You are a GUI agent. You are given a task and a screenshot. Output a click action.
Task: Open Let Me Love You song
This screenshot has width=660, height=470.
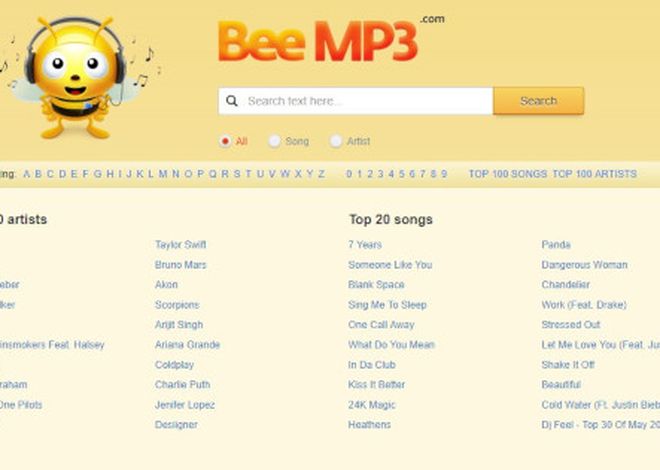pyautogui.click(x=601, y=345)
